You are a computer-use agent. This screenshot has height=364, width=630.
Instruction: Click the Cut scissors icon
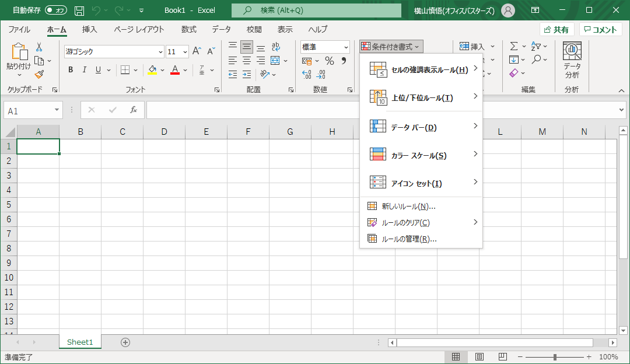pos(39,47)
